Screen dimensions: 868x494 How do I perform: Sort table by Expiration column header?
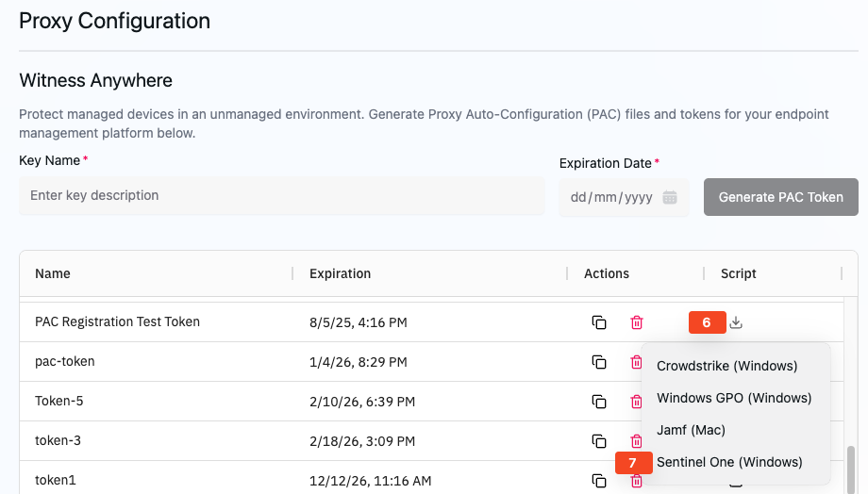point(340,273)
